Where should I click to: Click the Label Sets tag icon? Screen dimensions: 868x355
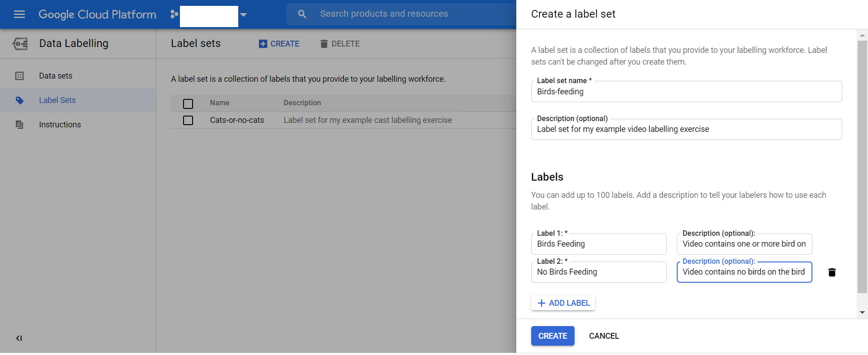click(19, 100)
